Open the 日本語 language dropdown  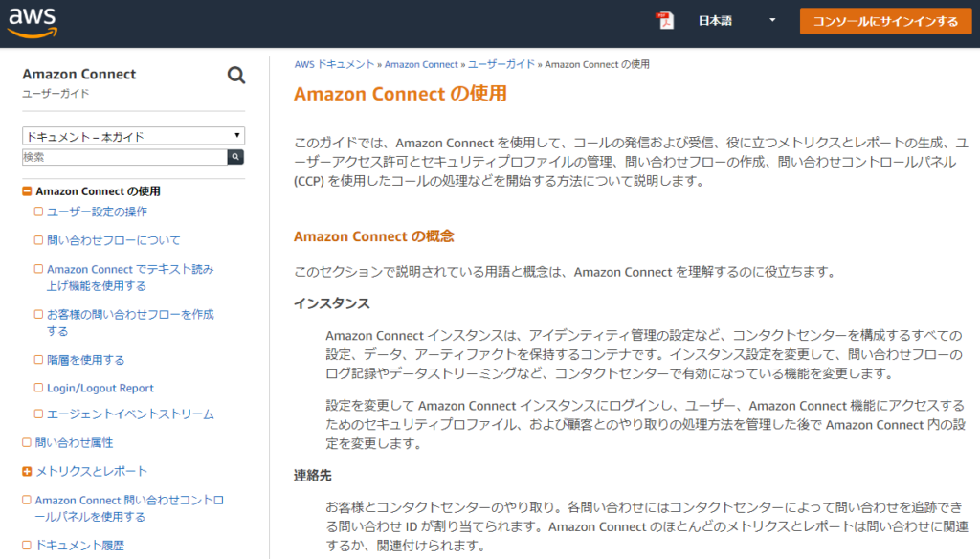[x=736, y=21]
